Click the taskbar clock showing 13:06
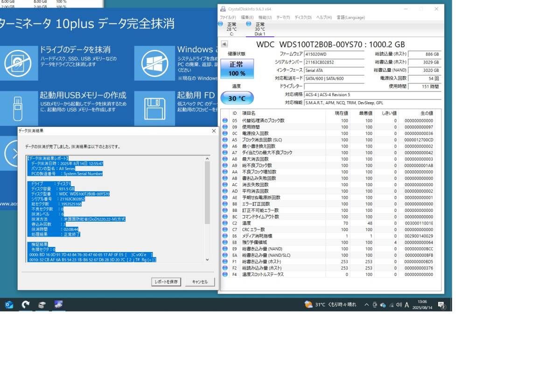This screenshot has width=560, height=392. 422,305
